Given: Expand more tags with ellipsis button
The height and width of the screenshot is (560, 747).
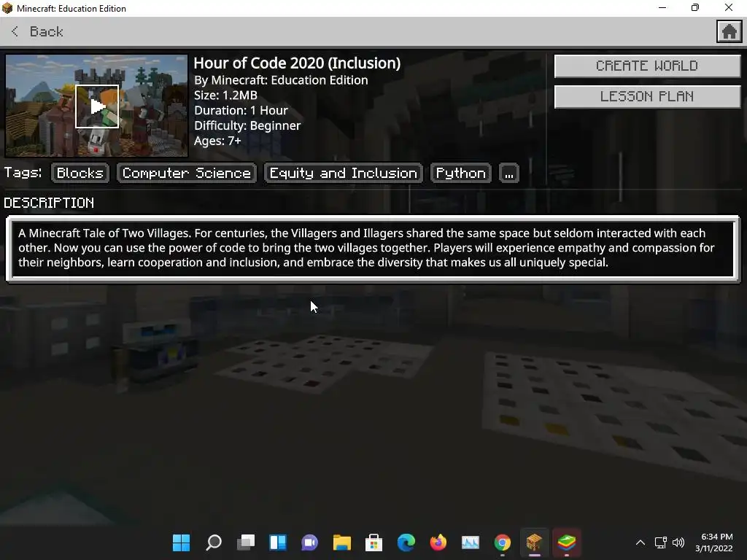Looking at the screenshot, I should tap(508, 174).
